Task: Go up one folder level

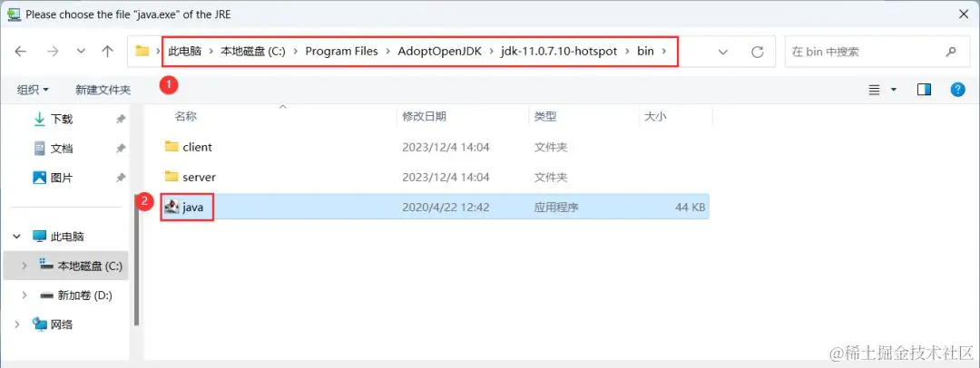Action: [x=107, y=52]
